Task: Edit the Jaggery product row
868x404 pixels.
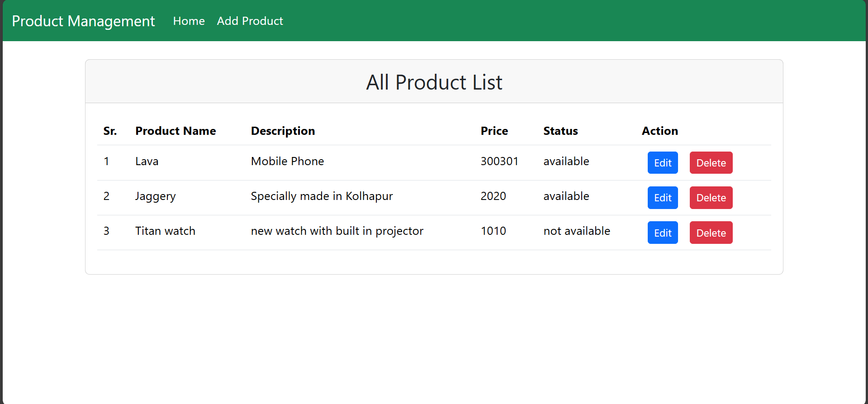Action: pyautogui.click(x=662, y=198)
